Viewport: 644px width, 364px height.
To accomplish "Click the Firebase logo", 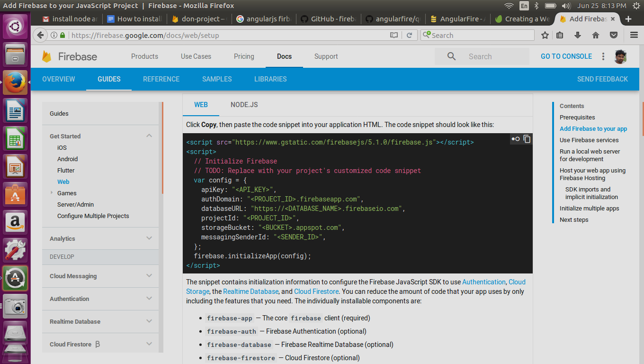I will (69, 56).
